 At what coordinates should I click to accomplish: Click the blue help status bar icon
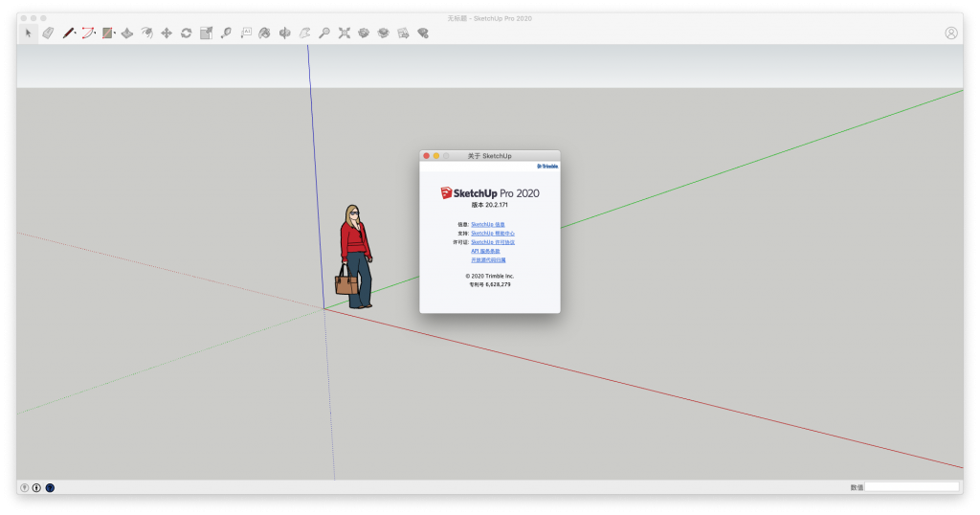pos(50,487)
